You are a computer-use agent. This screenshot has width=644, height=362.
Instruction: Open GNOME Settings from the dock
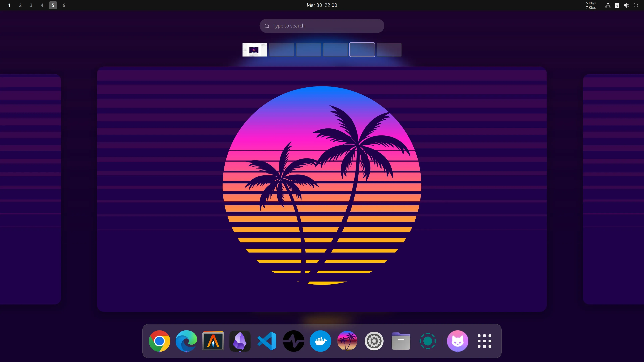[x=374, y=341]
